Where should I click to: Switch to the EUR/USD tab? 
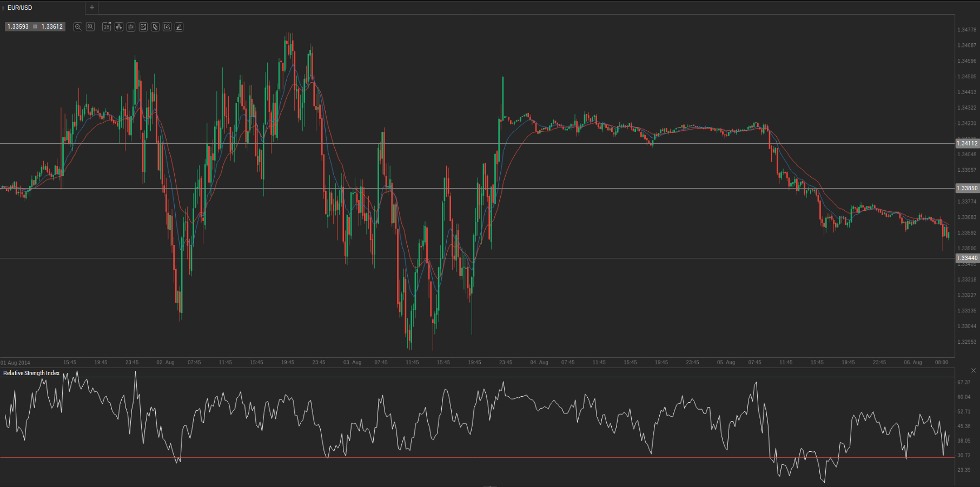20,8
